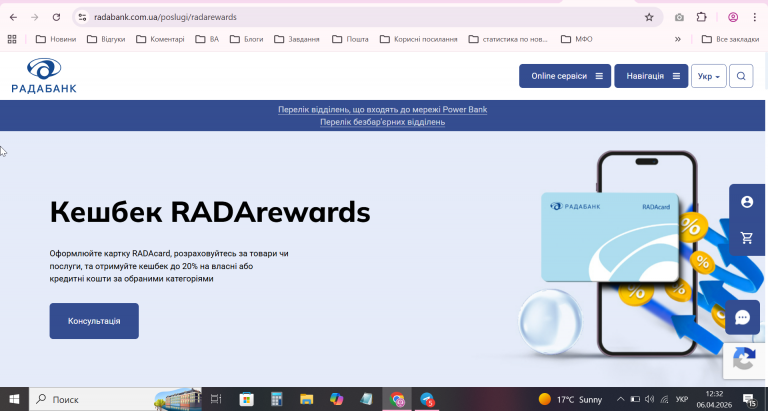
Task: Open the статистика по нов... bookmark folder
Action: click(x=508, y=39)
